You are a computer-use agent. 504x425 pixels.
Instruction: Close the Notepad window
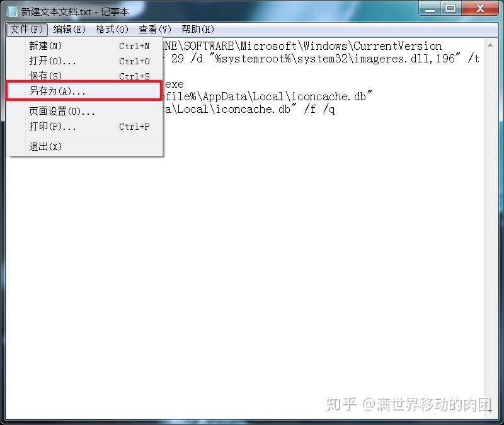tap(480, 8)
